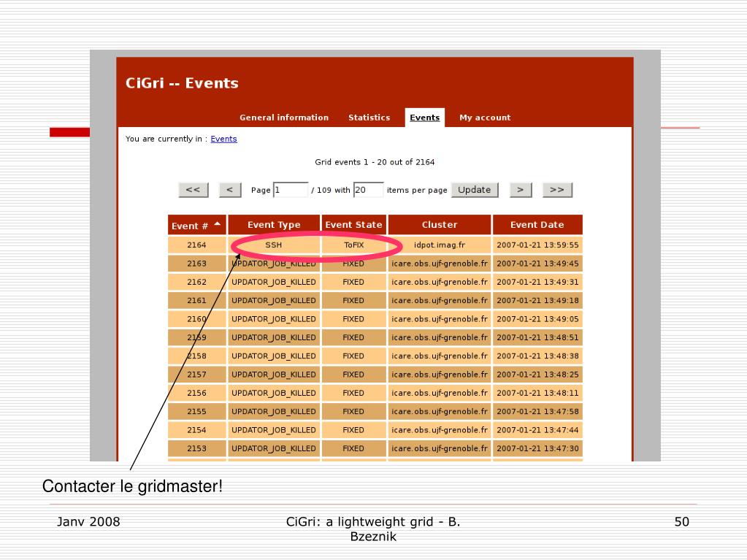Open the My account tab

[485, 118]
